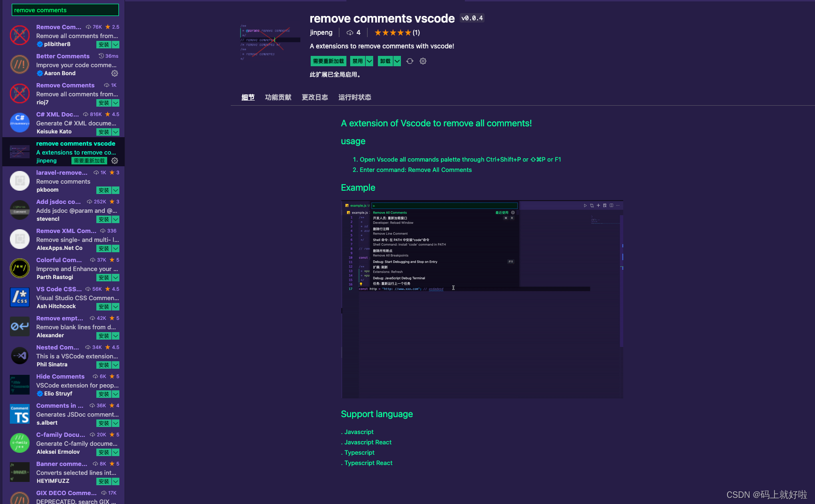Screen dimensions: 815x504
Task: Open the 运行时状态 tab
Action: pos(355,97)
